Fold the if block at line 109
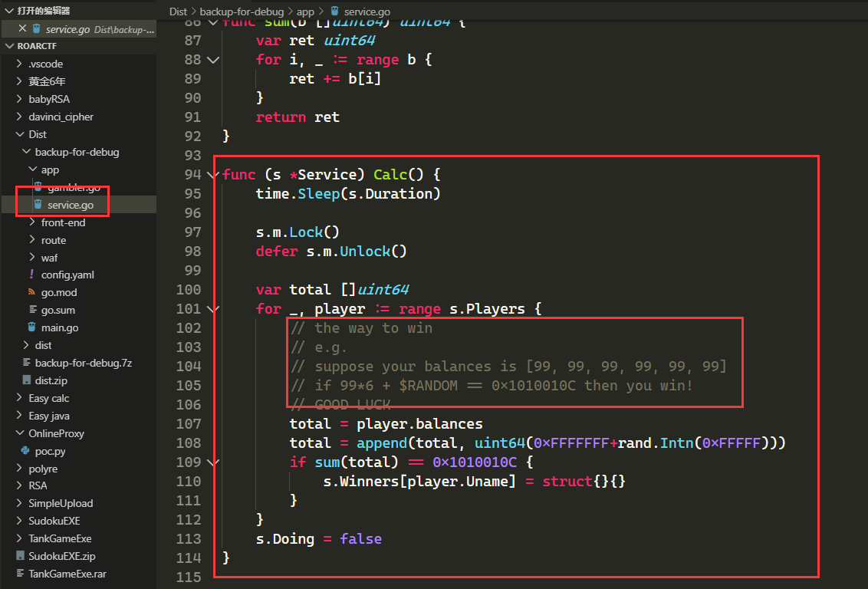 (212, 462)
